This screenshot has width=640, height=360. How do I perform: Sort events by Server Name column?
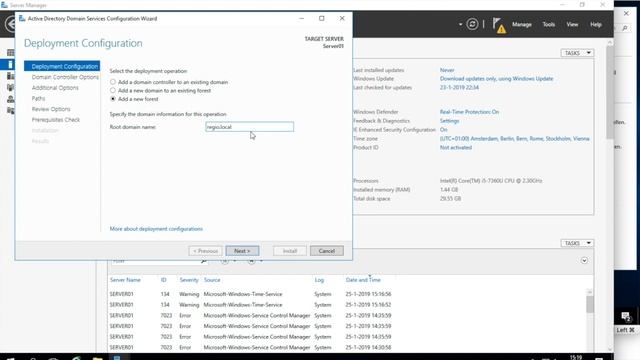tap(125, 280)
